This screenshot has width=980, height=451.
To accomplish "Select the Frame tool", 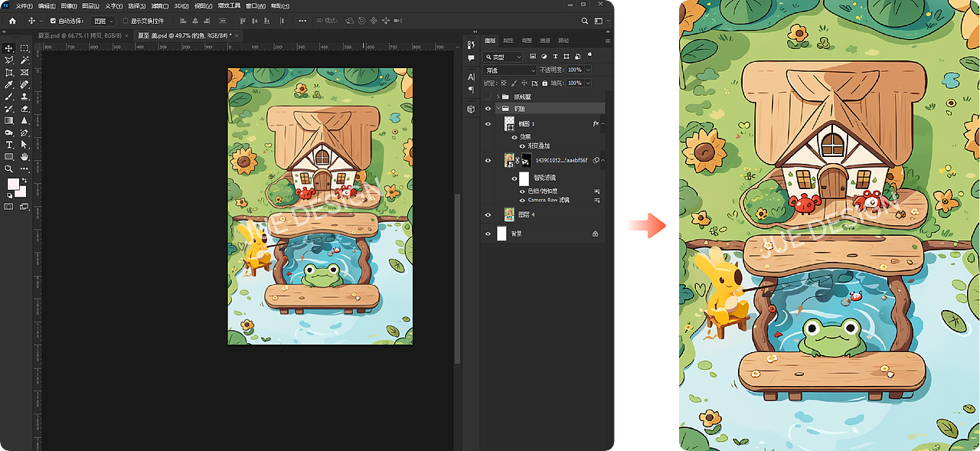I will (24, 72).
